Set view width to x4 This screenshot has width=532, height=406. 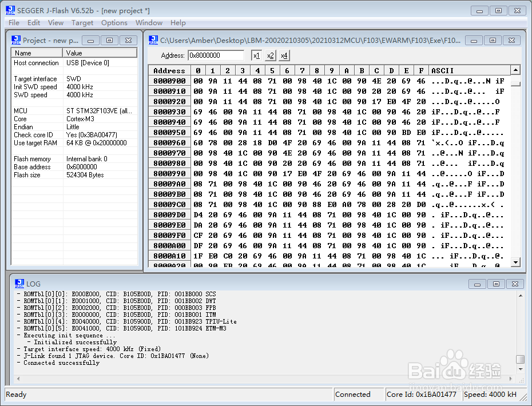click(284, 55)
